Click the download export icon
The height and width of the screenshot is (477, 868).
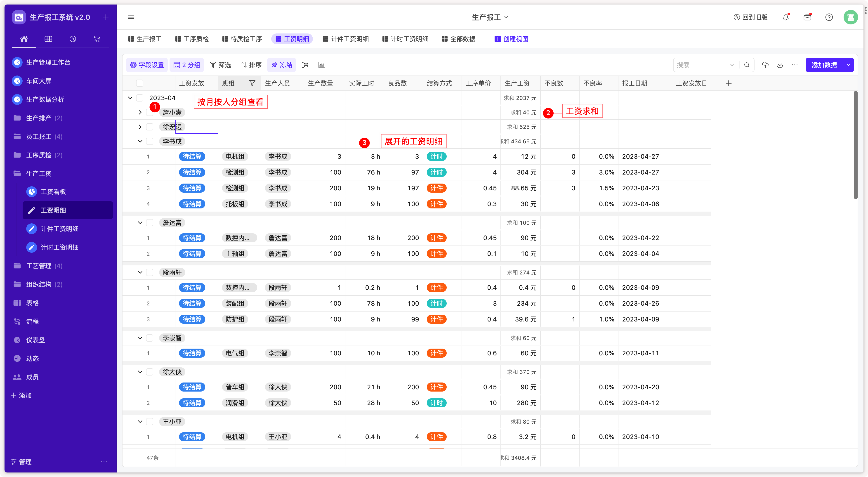780,65
